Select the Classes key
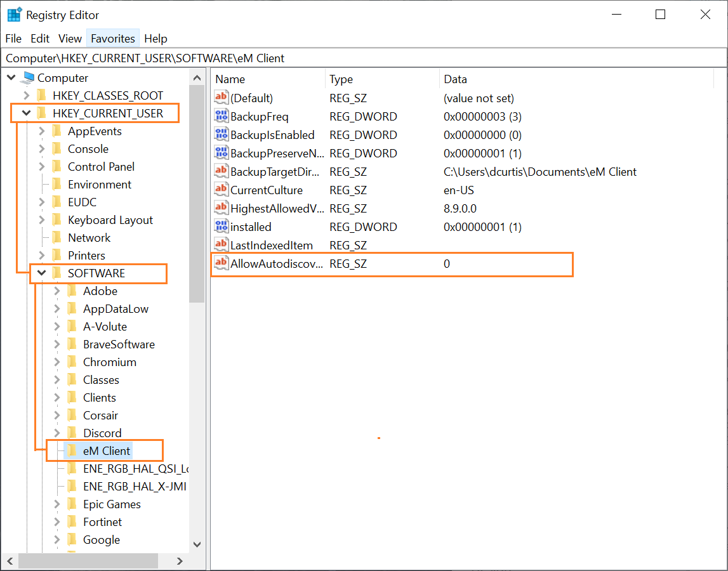The height and width of the screenshot is (571, 728). (x=101, y=380)
